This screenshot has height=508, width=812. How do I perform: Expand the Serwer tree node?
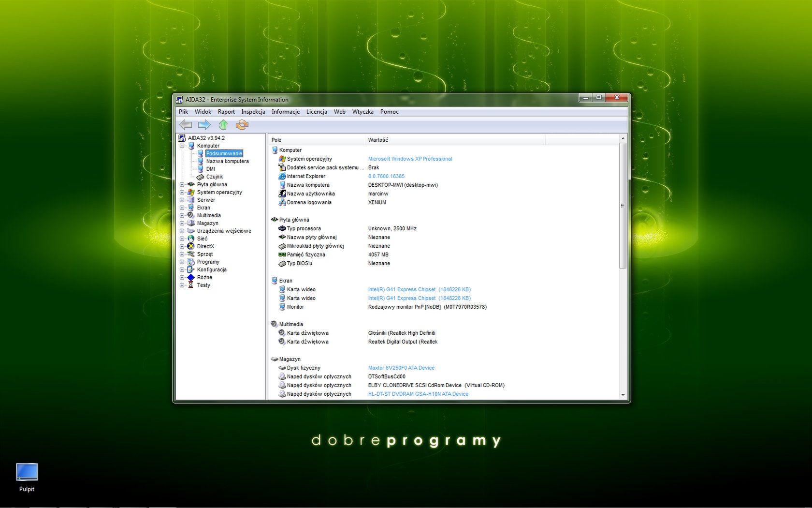[182, 200]
